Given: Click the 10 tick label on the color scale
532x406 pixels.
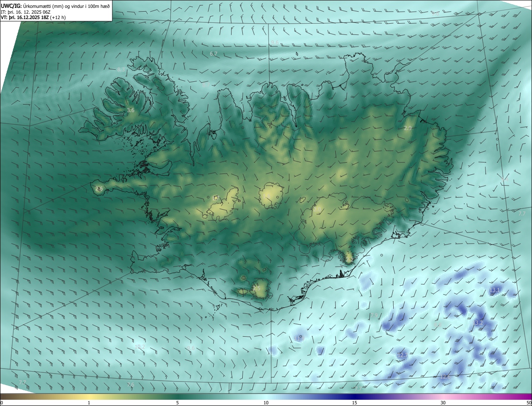Looking at the screenshot, I should tap(266, 403).
